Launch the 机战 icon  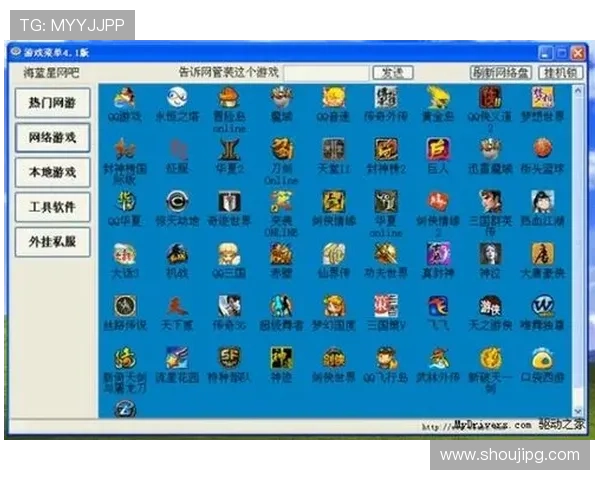[177, 254]
